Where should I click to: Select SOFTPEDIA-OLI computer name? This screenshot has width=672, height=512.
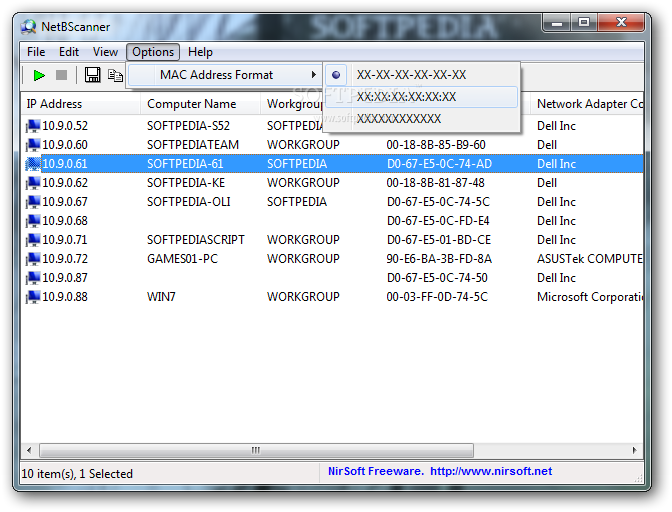pyautogui.click(x=189, y=202)
